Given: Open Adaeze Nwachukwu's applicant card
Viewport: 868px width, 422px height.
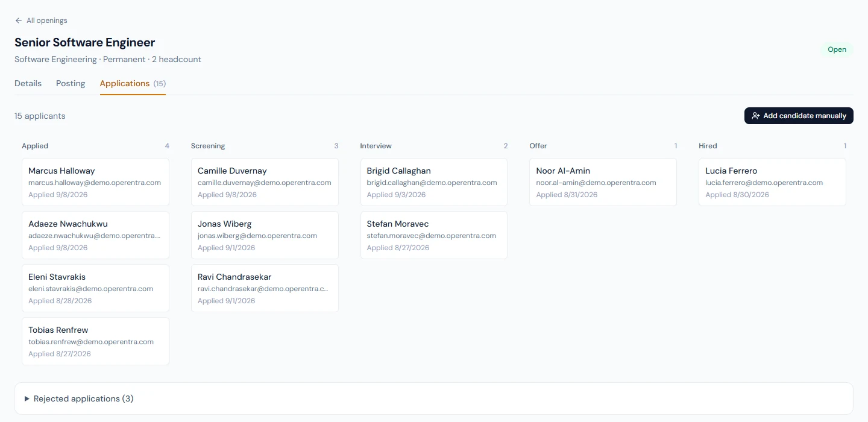Looking at the screenshot, I should click(x=95, y=235).
